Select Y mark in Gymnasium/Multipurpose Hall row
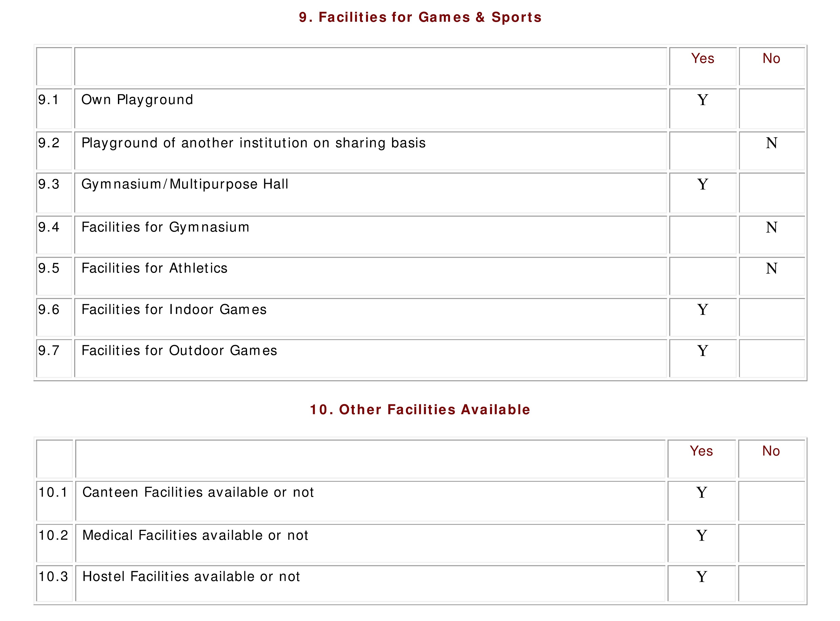The height and width of the screenshot is (621, 840). pyautogui.click(x=702, y=184)
